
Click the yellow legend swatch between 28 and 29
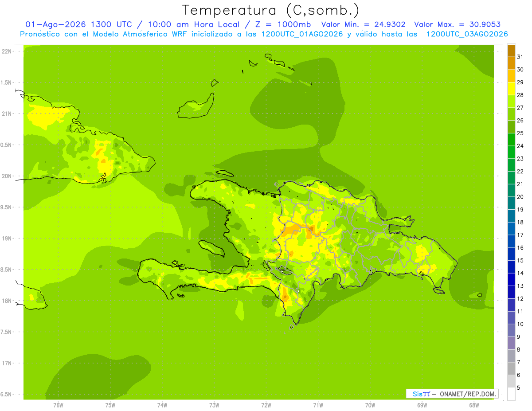click(x=511, y=89)
